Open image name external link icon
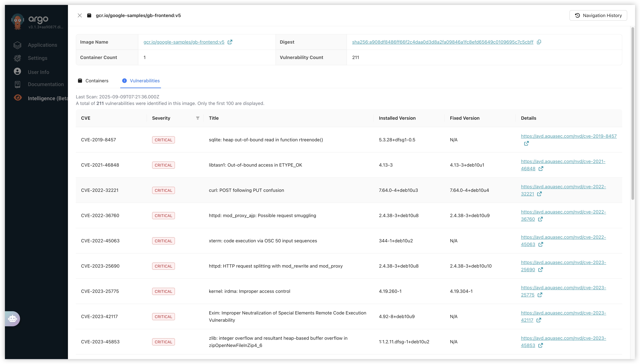Image resolution: width=640 pixels, height=364 pixels. coord(230,42)
